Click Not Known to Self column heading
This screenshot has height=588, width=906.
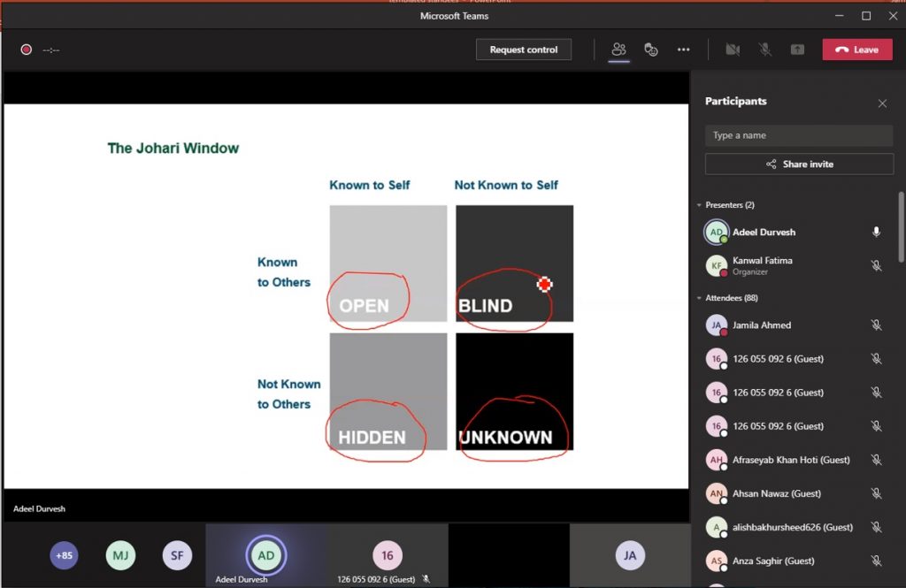point(506,185)
